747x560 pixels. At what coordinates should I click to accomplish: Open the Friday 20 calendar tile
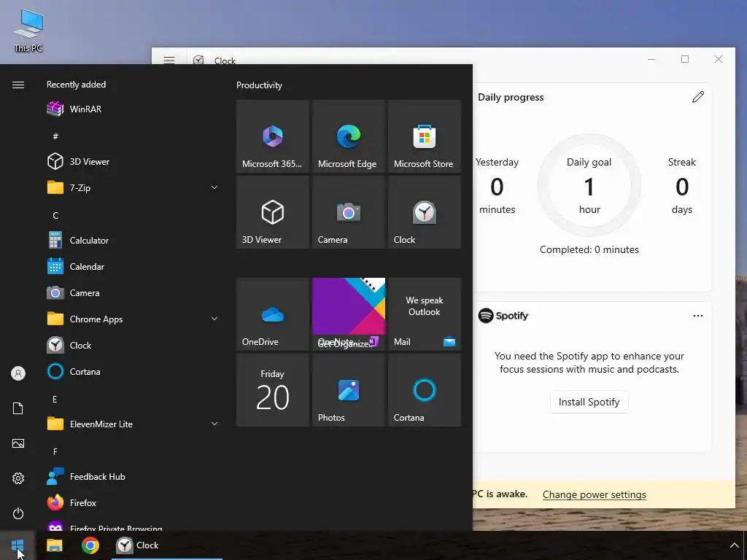coord(273,390)
